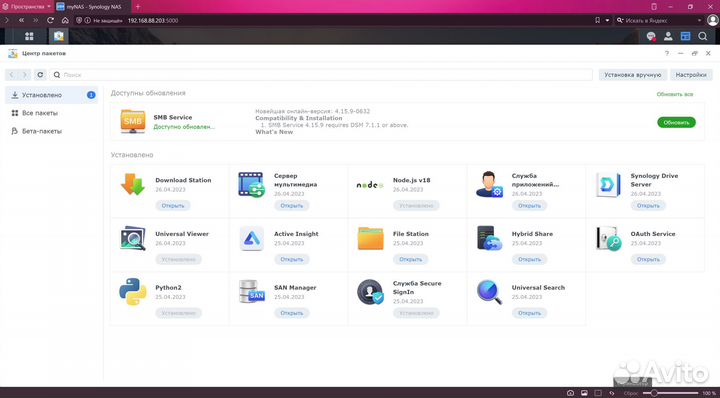
Task: Open Hybrid Share via Open button
Action: click(x=529, y=259)
